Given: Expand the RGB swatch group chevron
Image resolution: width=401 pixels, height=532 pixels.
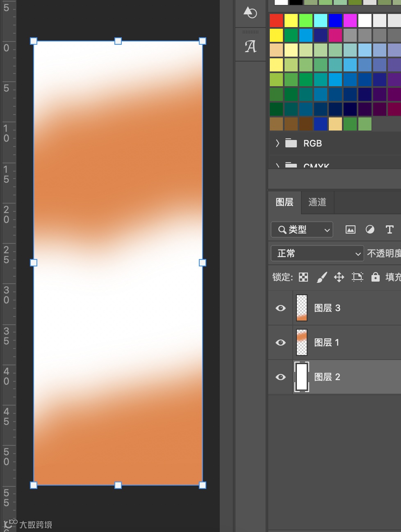Looking at the screenshot, I should click(x=278, y=143).
